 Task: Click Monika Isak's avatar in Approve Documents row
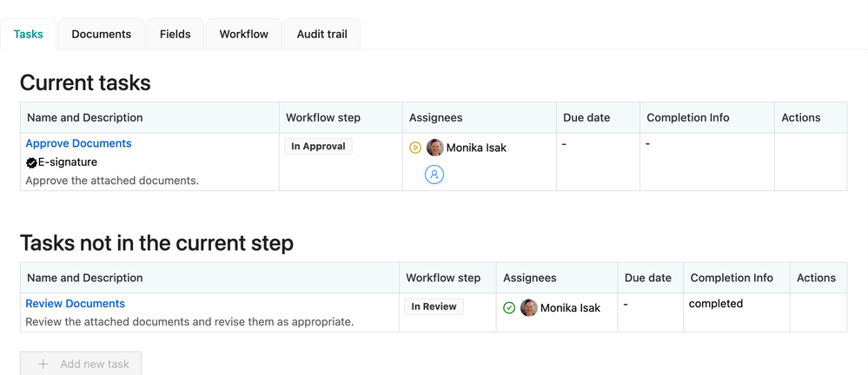click(x=435, y=148)
